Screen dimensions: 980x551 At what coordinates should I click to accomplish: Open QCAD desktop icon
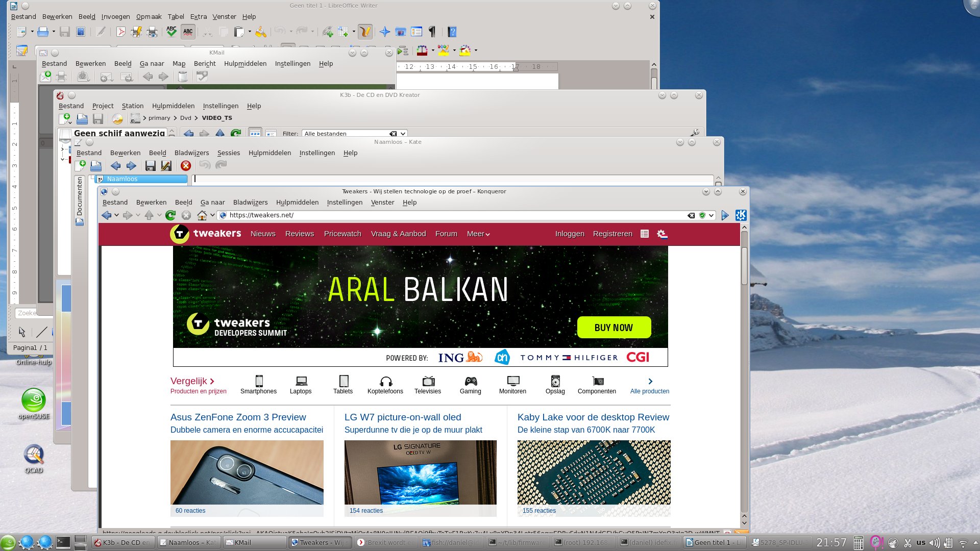point(34,459)
